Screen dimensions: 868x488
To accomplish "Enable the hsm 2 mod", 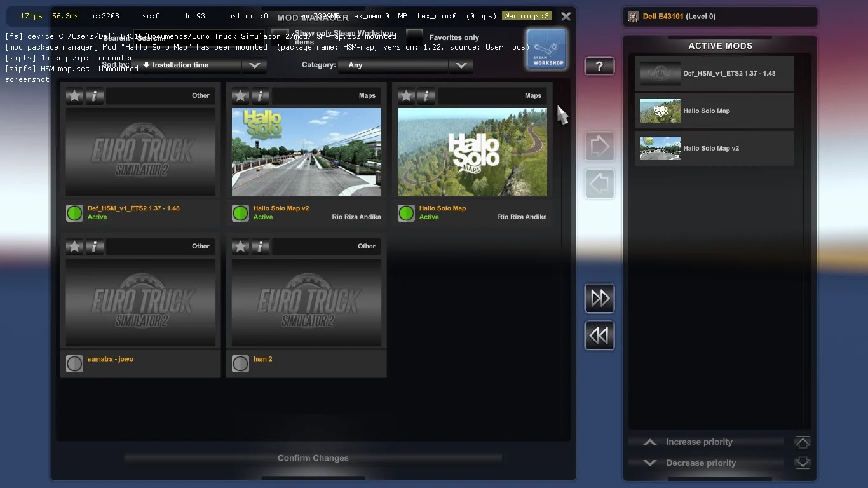I will coord(241,363).
